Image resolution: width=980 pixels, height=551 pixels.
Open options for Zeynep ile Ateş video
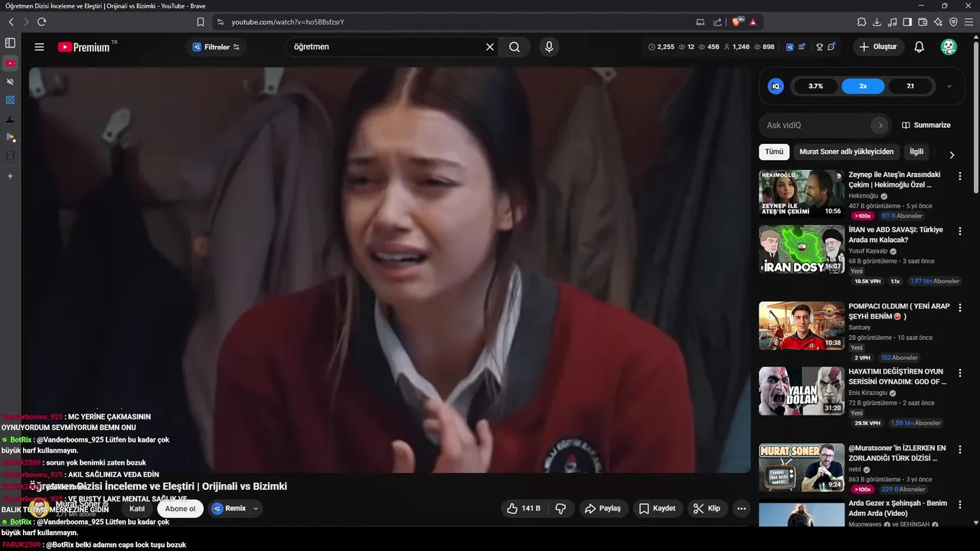pos(959,176)
